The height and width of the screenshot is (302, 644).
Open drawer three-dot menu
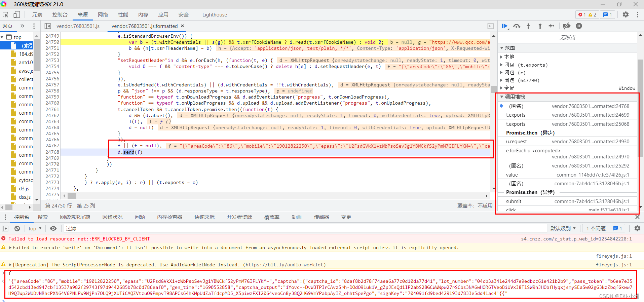pyautogui.click(x=5, y=217)
